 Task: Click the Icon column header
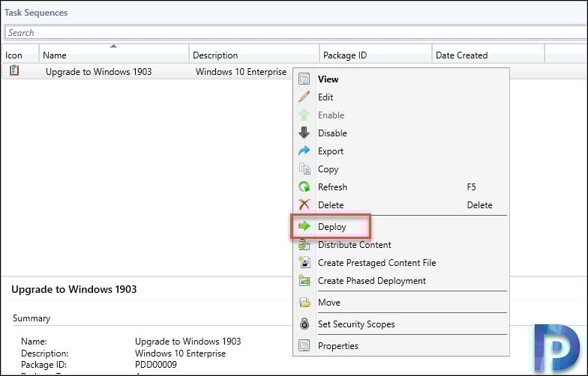[19, 55]
